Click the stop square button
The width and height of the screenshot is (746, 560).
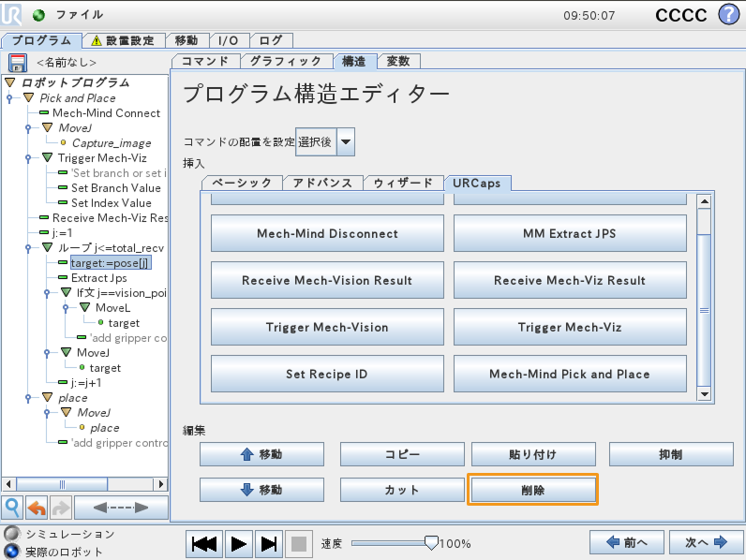coord(299,544)
